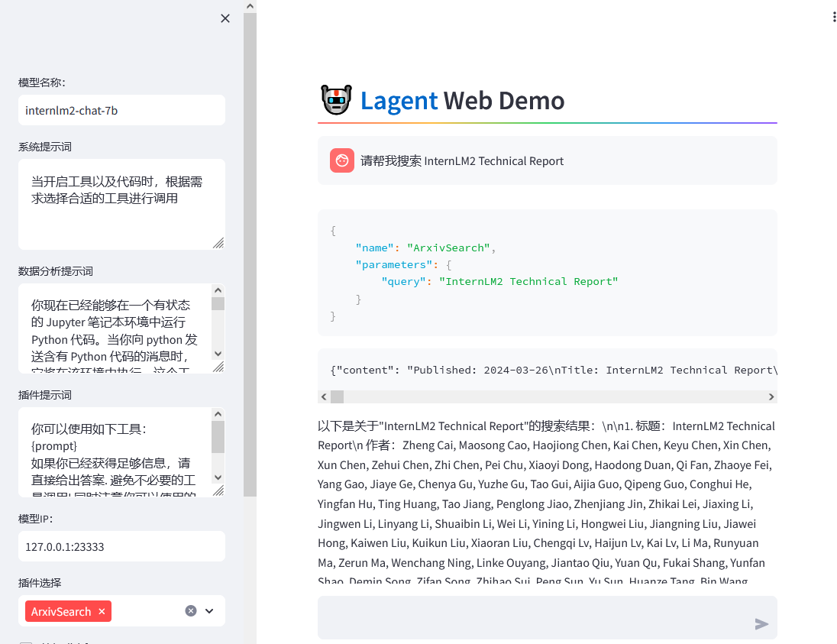This screenshot has height=644, width=837.
Task: Click the horizontal scrollbar thumb of result block
Action: point(338,396)
